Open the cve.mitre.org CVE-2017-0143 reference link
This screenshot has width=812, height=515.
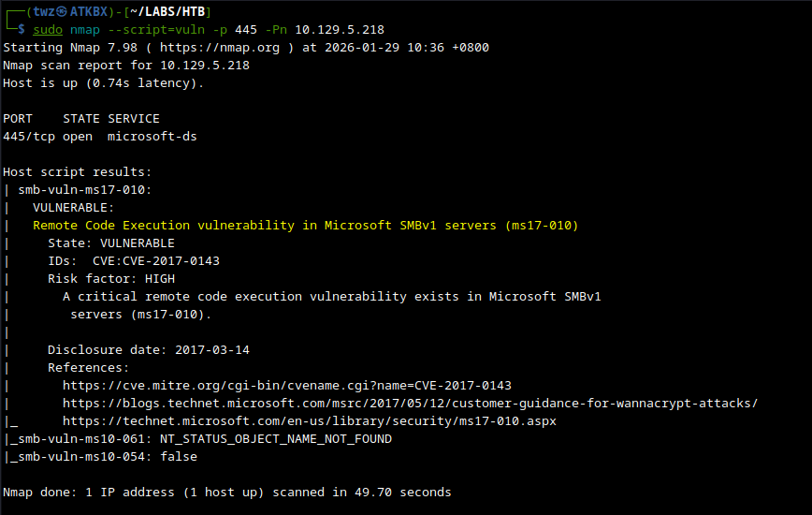point(287,385)
